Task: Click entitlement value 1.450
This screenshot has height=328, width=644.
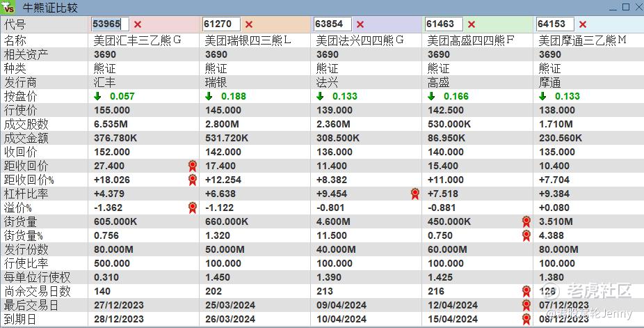Action: [x=218, y=277]
